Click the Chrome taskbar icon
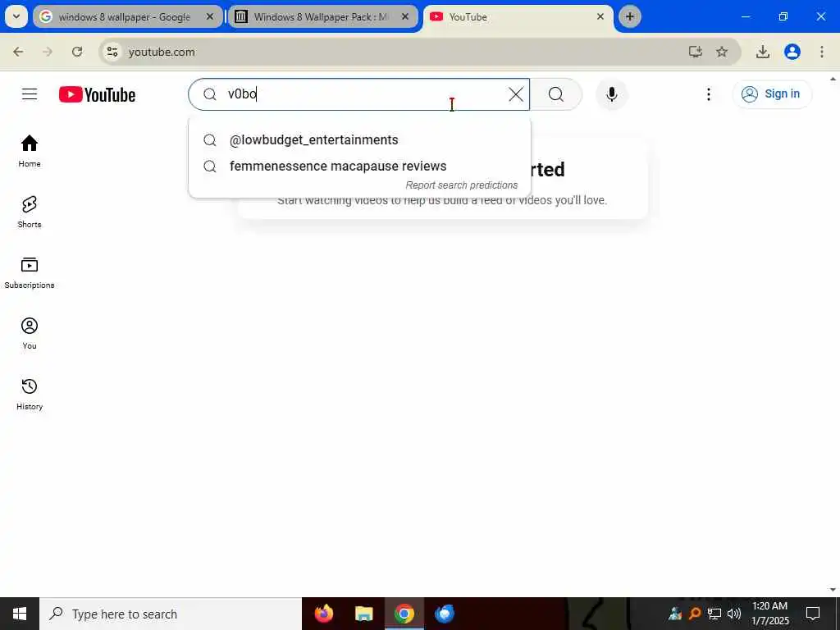This screenshot has width=840, height=630. click(x=404, y=614)
